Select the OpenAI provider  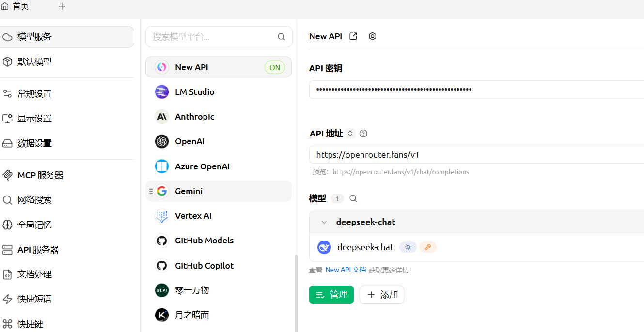pos(219,141)
